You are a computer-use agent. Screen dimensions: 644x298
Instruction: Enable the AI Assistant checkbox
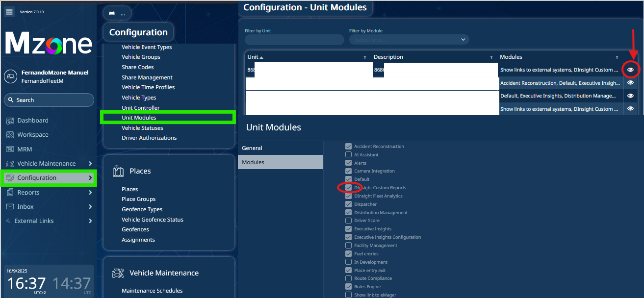click(348, 155)
